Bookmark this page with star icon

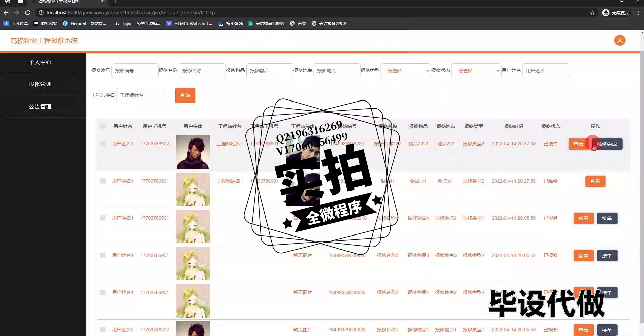(592, 13)
